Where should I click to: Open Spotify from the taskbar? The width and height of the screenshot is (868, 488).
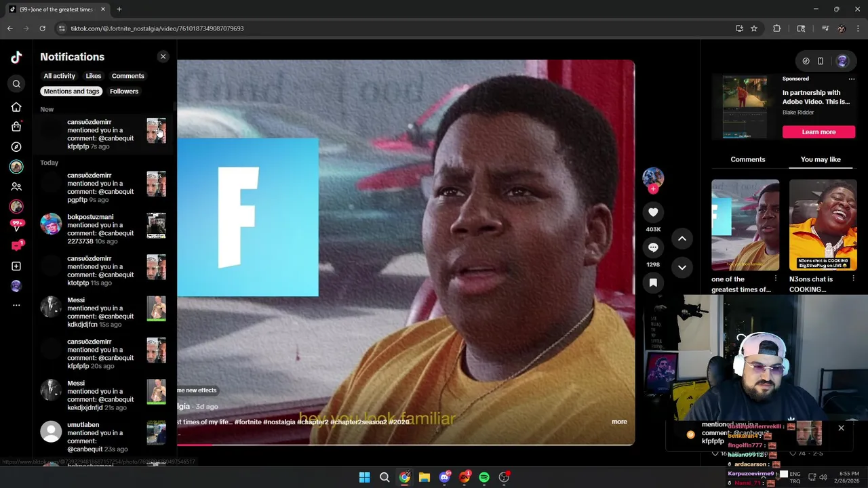484,477
